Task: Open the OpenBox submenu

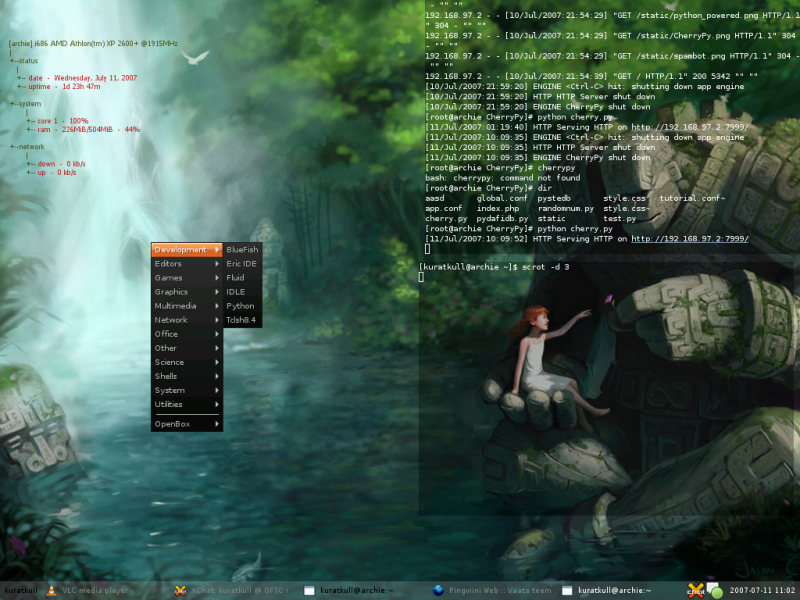Action: (x=187, y=424)
